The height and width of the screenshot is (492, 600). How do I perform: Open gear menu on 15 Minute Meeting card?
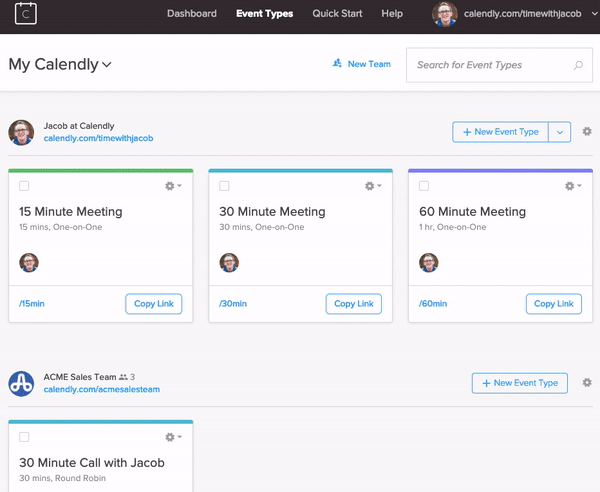(173, 186)
